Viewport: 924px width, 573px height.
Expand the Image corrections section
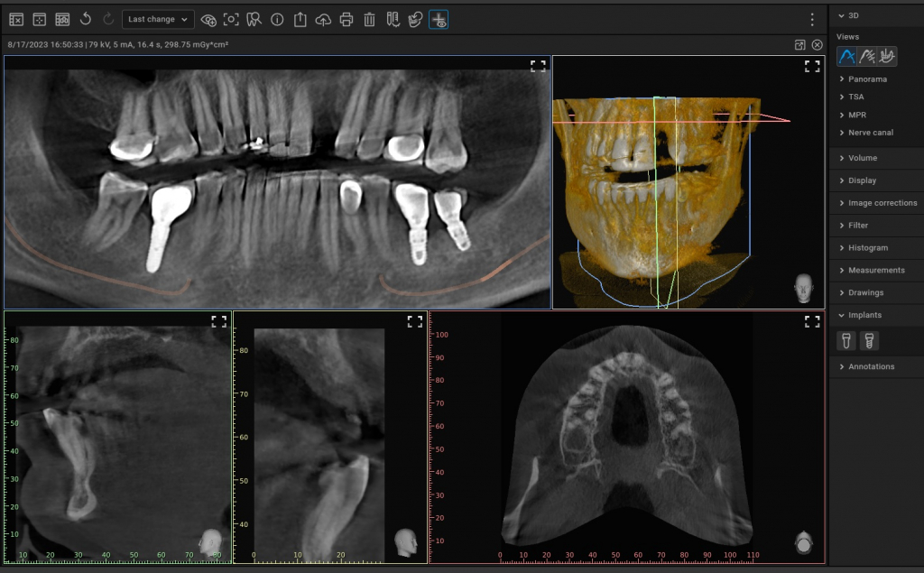(876, 203)
